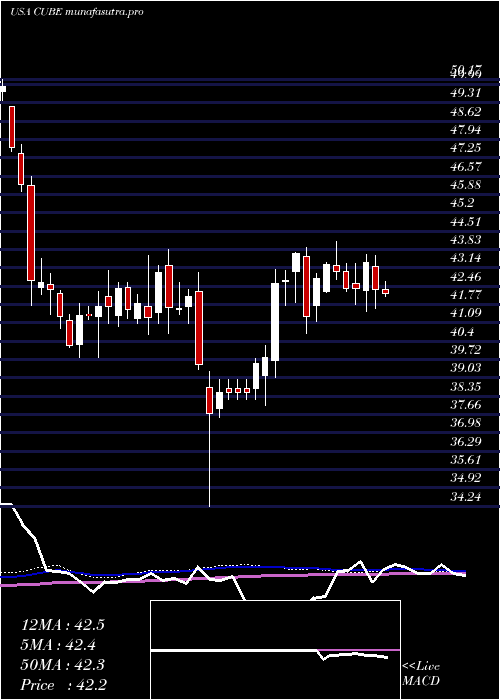This screenshot has width=500, height=700.
Task: Click the 45.2 price axis label
Action: pyautogui.click(x=462, y=203)
